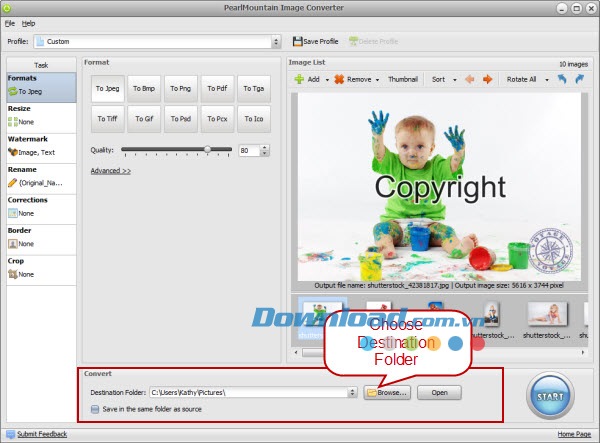Open the Home Page link
This screenshot has height=443, width=600.
pyautogui.click(x=574, y=434)
